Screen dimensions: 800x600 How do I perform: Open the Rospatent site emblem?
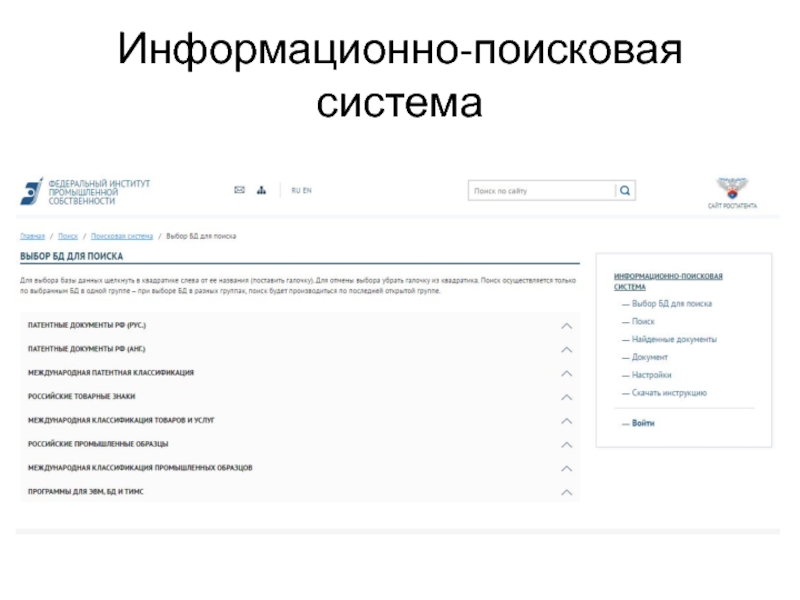point(732,192)
